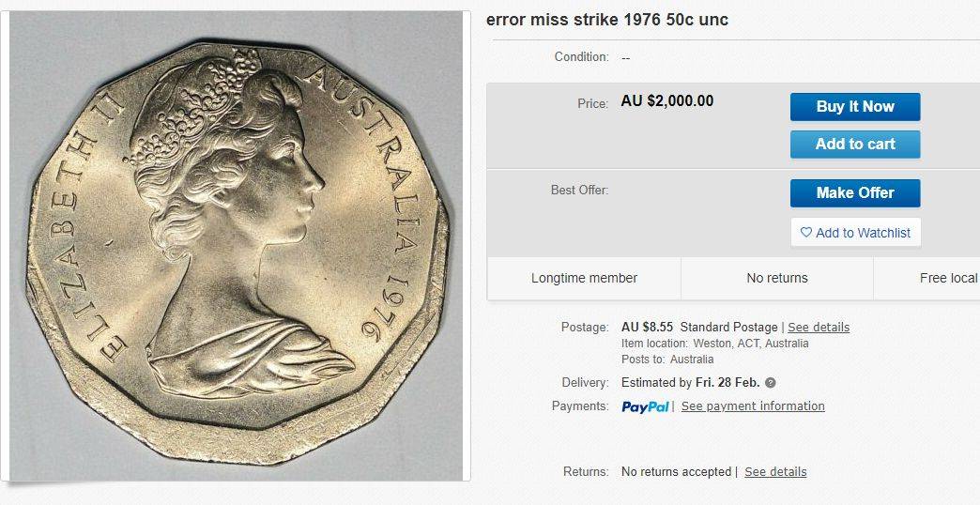Image resolution: width=980 pixels, height=505 pixels.
Task: Select the No returns info cell
Action: coord(777,278)
